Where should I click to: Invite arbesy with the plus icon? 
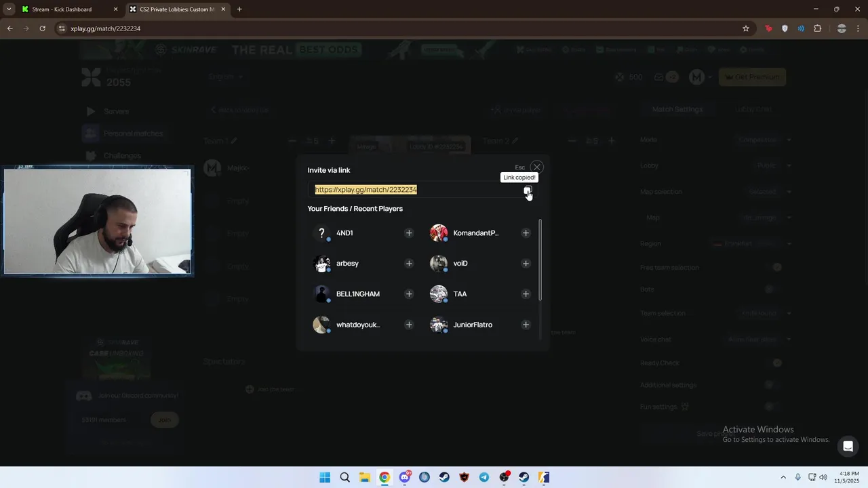click(409, 264)
